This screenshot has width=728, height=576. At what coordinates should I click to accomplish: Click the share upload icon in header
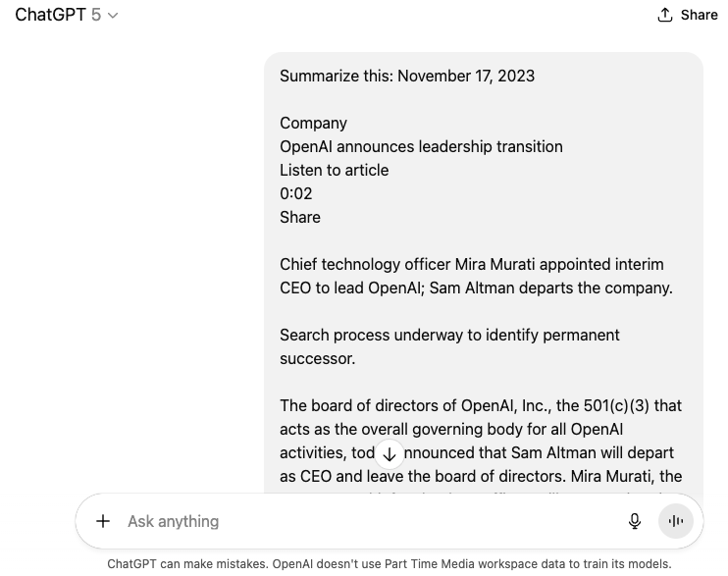[x=665, y=15]
